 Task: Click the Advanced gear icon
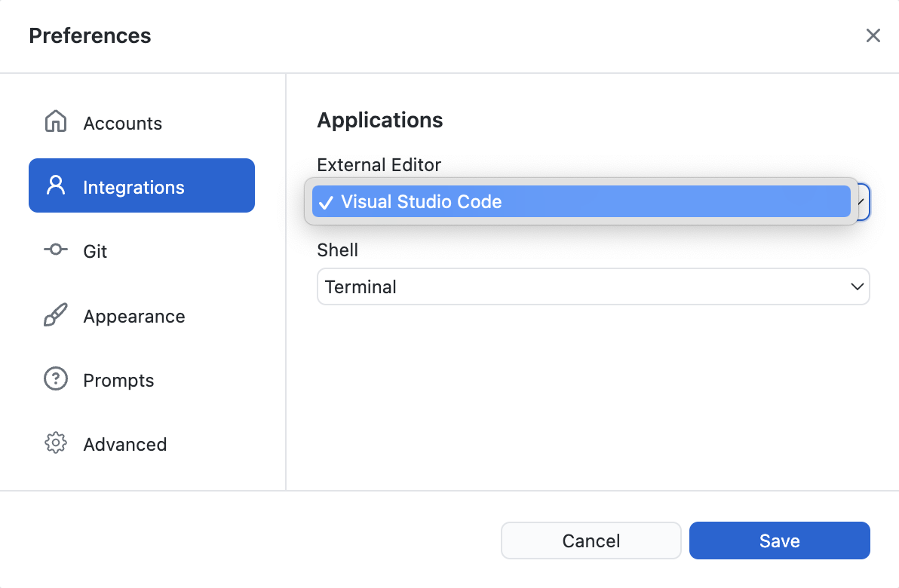click(56, 443)
